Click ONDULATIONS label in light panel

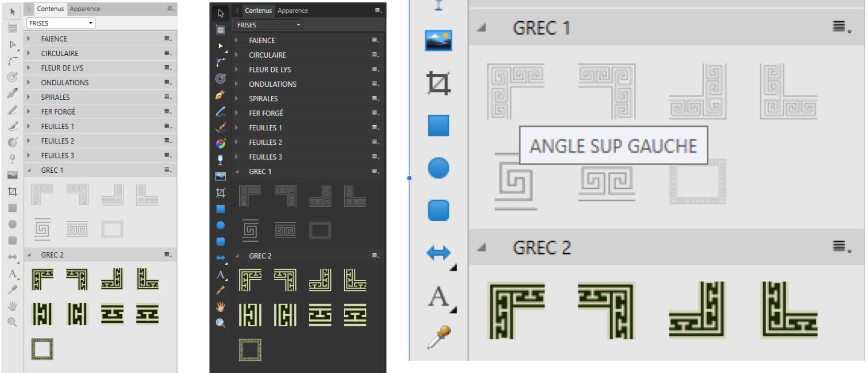pos(65,83)
